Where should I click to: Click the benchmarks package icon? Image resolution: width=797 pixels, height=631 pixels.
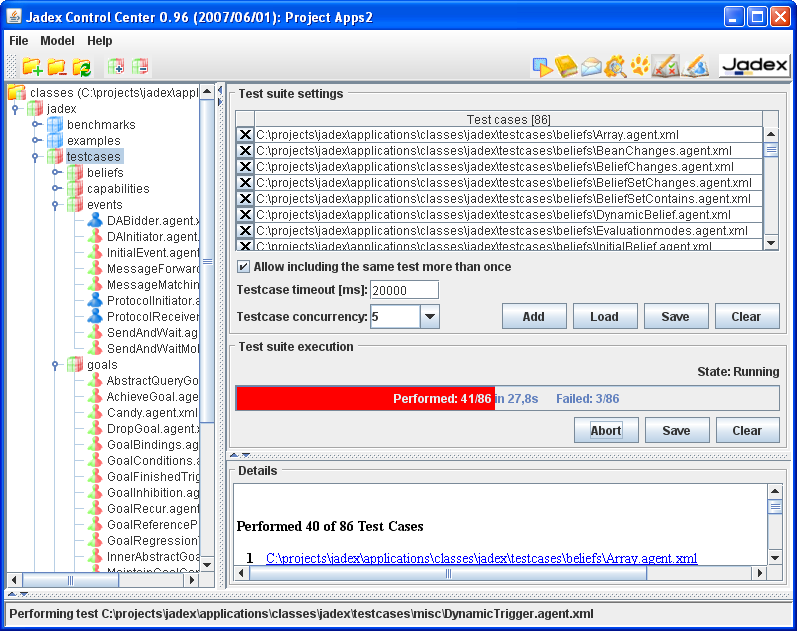[55, 125]
